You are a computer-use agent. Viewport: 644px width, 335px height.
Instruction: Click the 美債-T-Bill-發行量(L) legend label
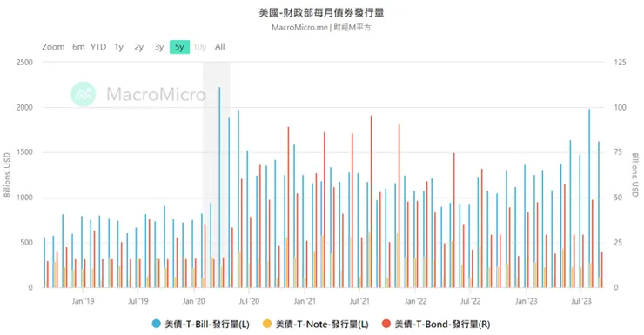[207, 324]
